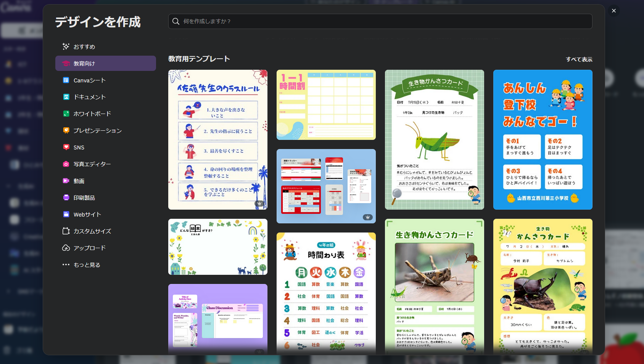Viewport: 644px width, 364px height.
Task: Click the crown badge on the tracker template
Action: click(x=368, y=217)
